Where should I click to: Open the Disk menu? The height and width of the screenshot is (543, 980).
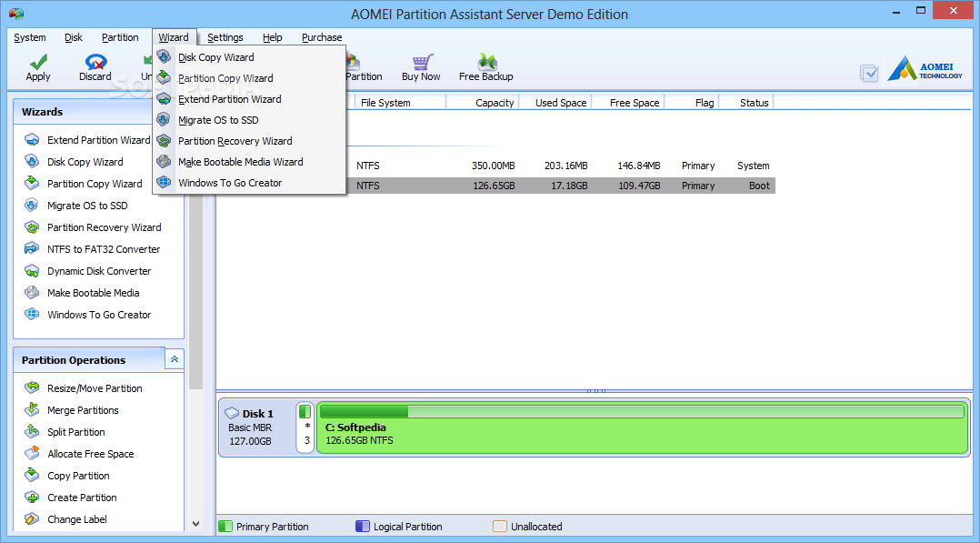point(74,37)
